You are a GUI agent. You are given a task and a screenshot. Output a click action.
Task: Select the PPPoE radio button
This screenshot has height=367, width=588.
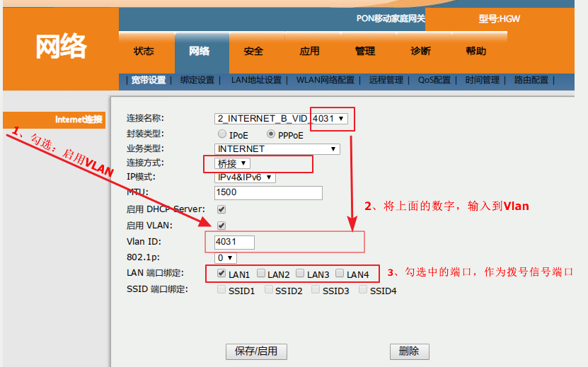pyautogui.click(x=271, y=134)
